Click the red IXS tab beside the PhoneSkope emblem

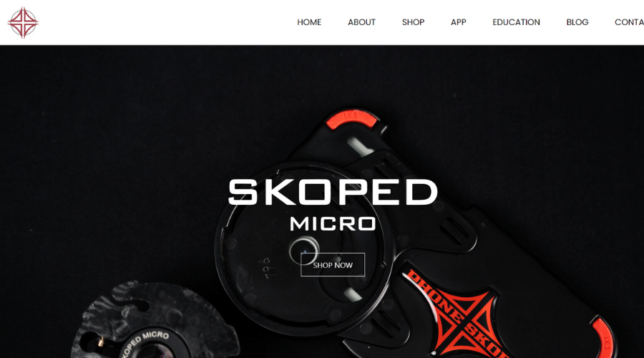pos(604,337)
